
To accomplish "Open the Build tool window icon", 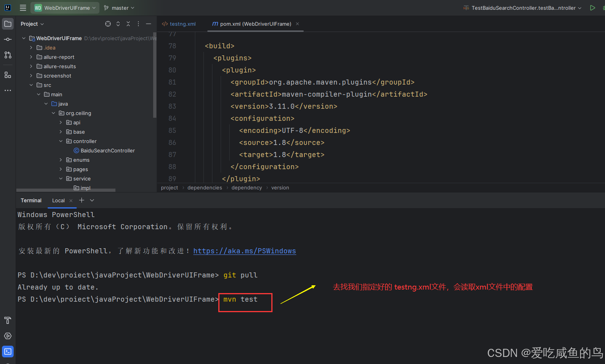I will [8, 320].
